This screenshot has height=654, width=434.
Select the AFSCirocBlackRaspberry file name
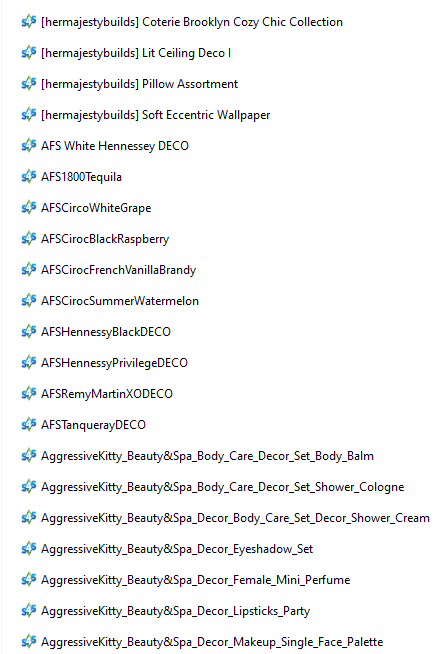pos(105,239)
